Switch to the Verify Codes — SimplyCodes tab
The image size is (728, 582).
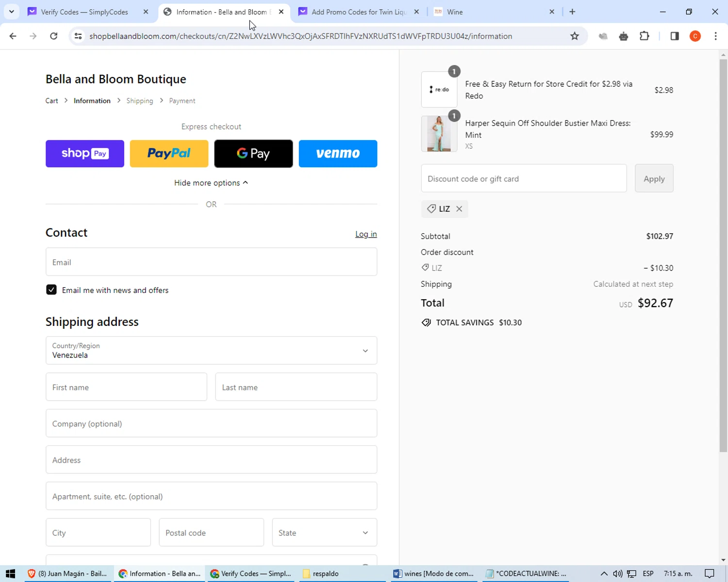pyautogui.click(x=84, y=12)
